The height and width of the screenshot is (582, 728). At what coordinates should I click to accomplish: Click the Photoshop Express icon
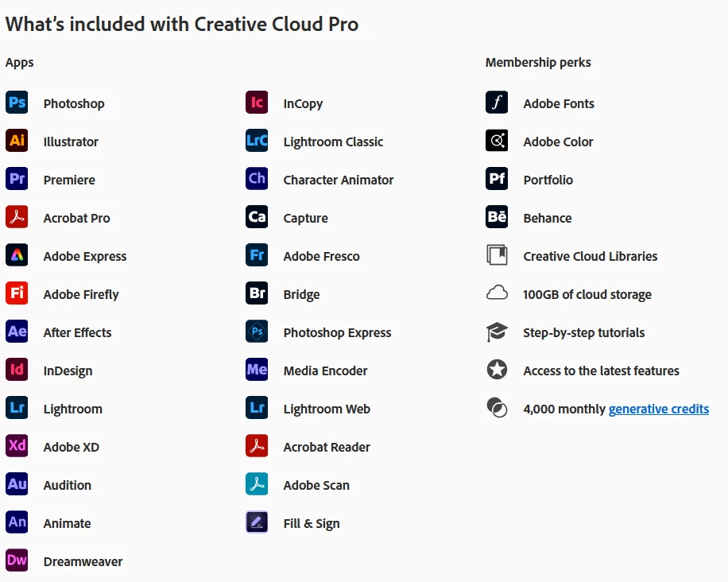(x=257, y=332)
